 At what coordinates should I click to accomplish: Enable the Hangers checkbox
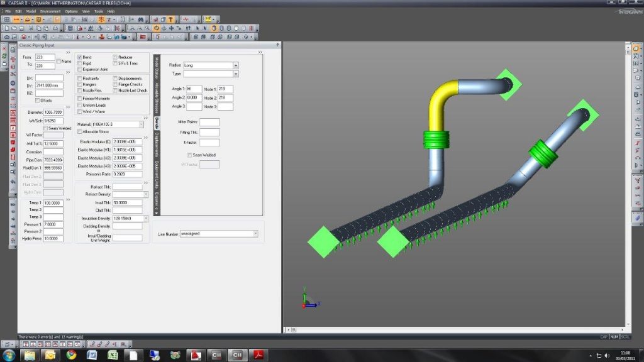[x=80, y=84]
